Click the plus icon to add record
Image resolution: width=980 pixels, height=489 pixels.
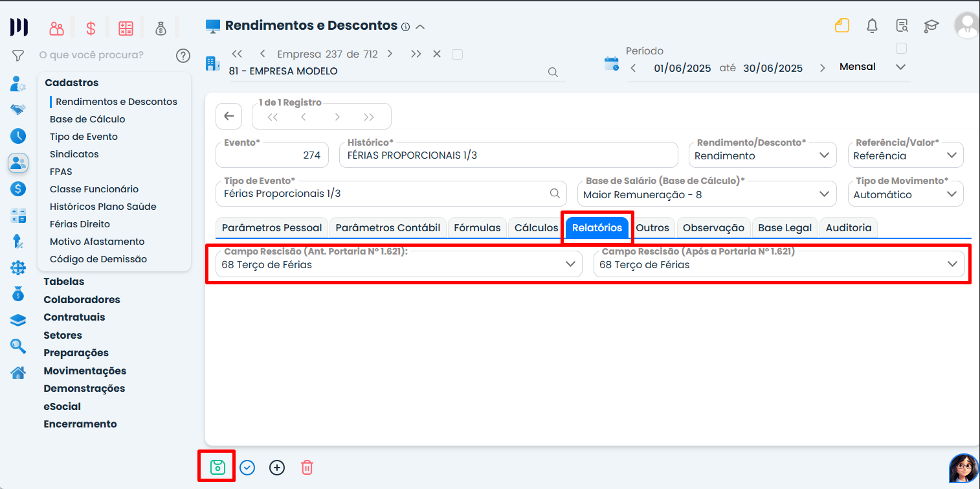(277, 467)
